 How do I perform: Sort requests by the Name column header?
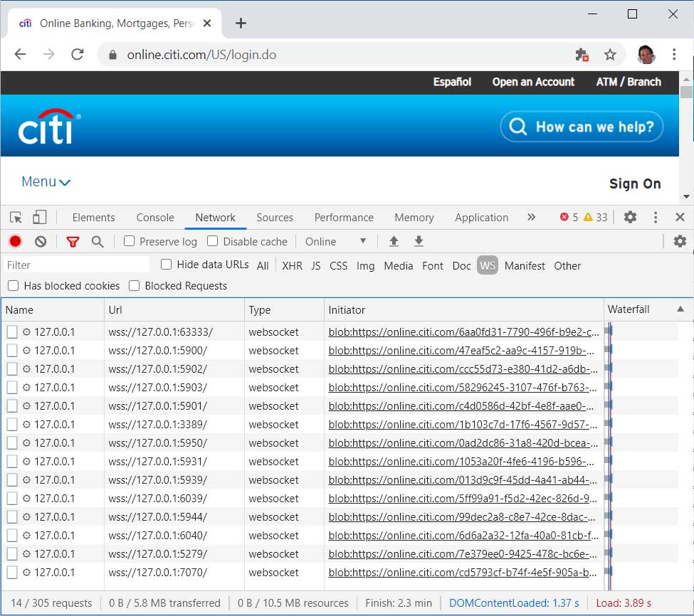(x=53, y=309)
